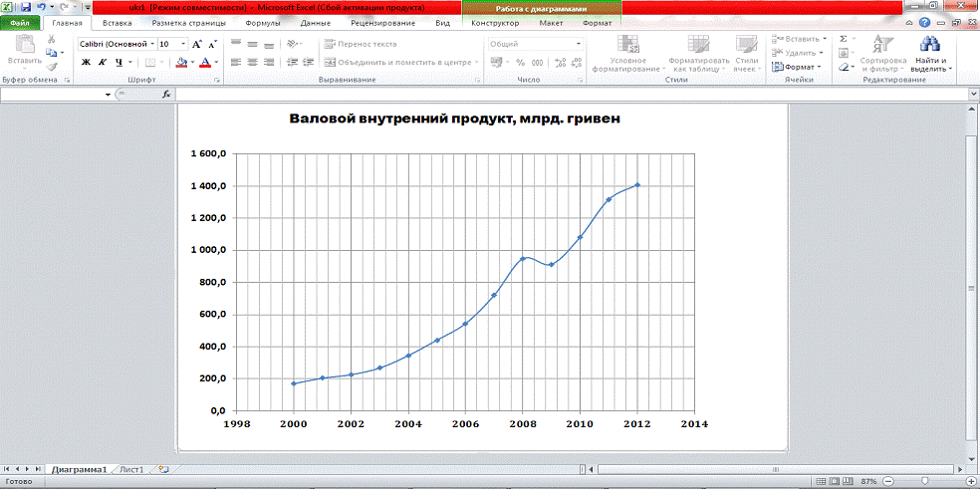Click the chart title text

455,120
